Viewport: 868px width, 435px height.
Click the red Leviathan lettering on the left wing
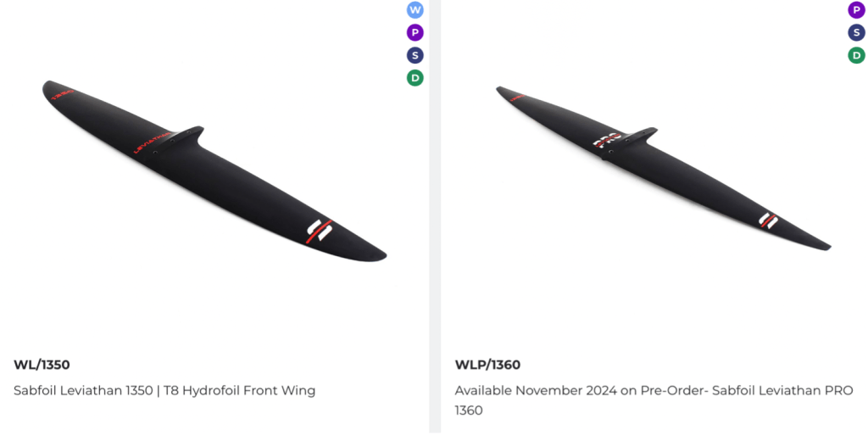coord(153,142)
